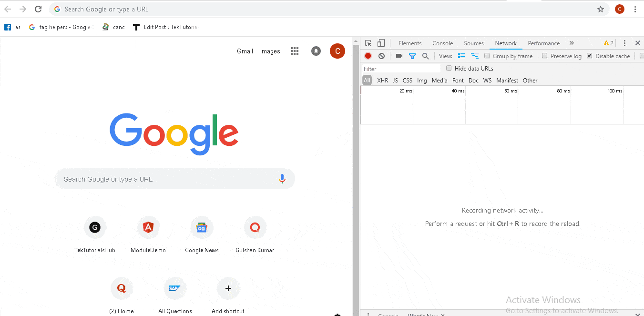Check the Hide data URLs option
This screenshot has height=316, width=644.
coord(449,68)
